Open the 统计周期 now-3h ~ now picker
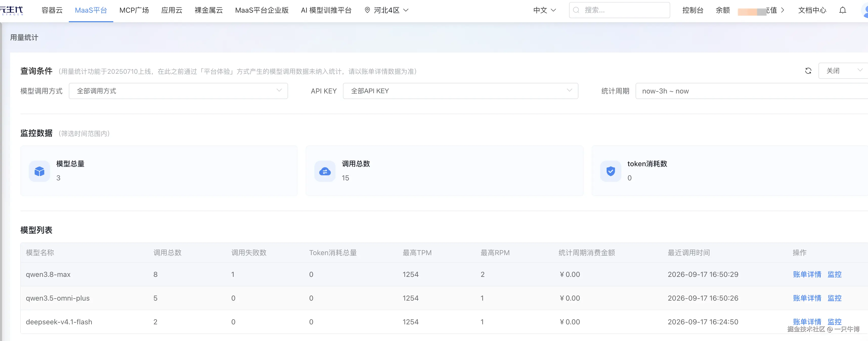The height and width of the screenshot is (341, 868). click(x=752, y=91)
